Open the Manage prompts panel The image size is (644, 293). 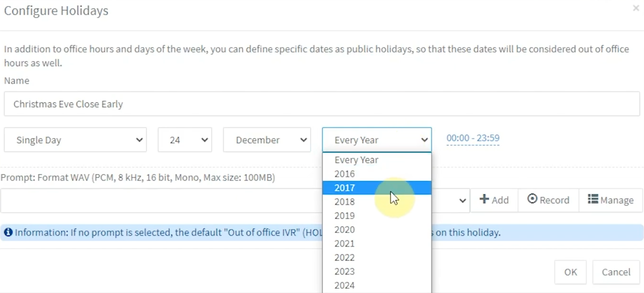pos(593,200)
